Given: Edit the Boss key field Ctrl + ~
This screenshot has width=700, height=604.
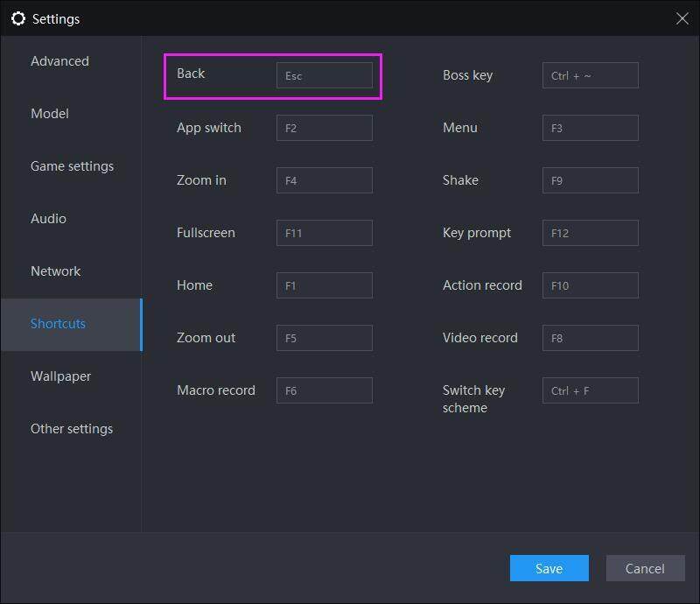Looking at the screenshot, I should tap(590, 75).
